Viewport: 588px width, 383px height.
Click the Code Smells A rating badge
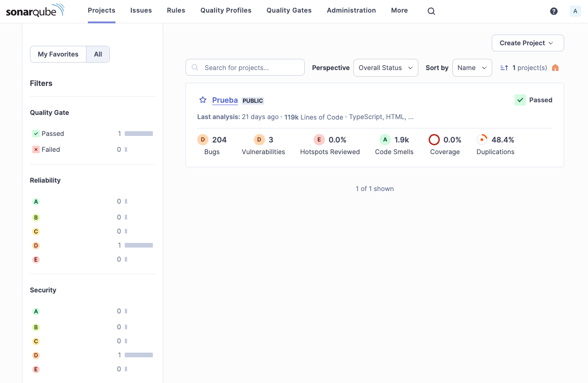385,140
